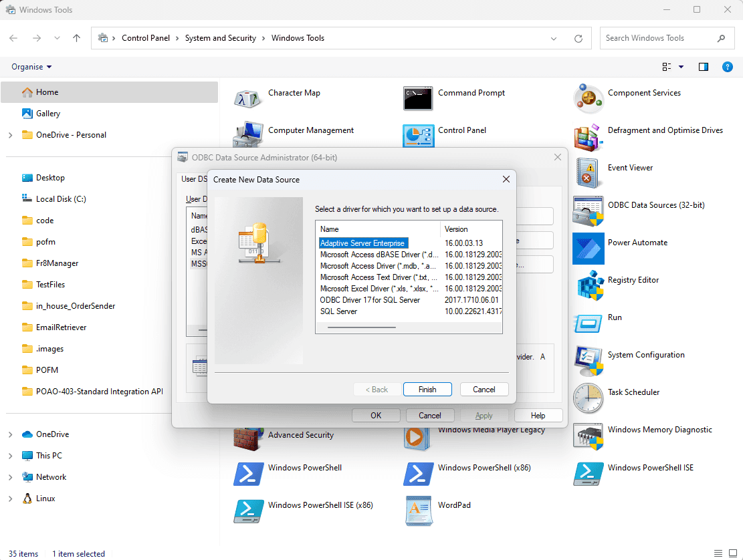743x560 pixels.
Task: Toggle the preview pane button
Action: click(x=703, y=67)
